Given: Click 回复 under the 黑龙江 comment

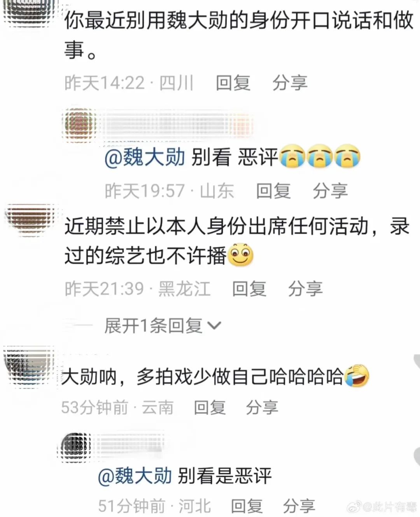Looking at the screenshot, I should pyautogui.click(x=249, y=289).
